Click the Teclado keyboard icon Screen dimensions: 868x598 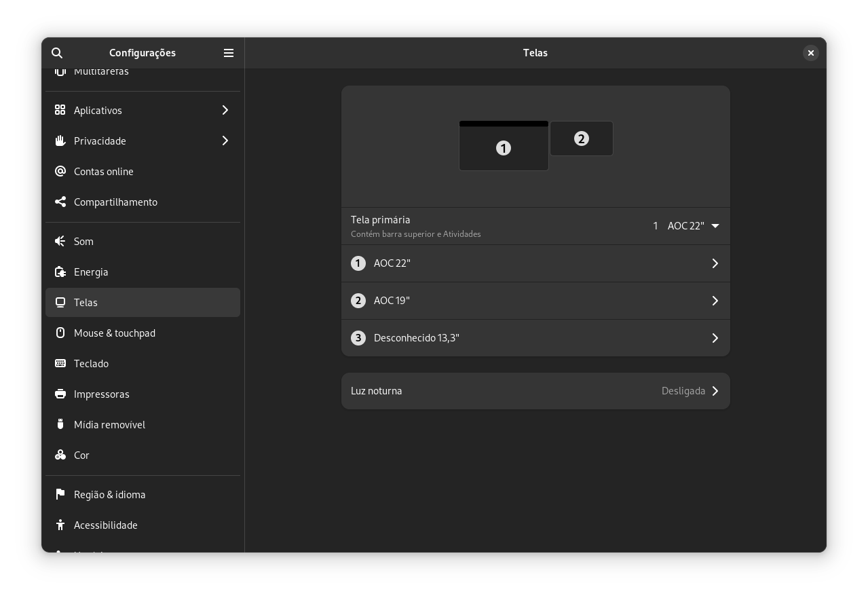coord(60,363)
